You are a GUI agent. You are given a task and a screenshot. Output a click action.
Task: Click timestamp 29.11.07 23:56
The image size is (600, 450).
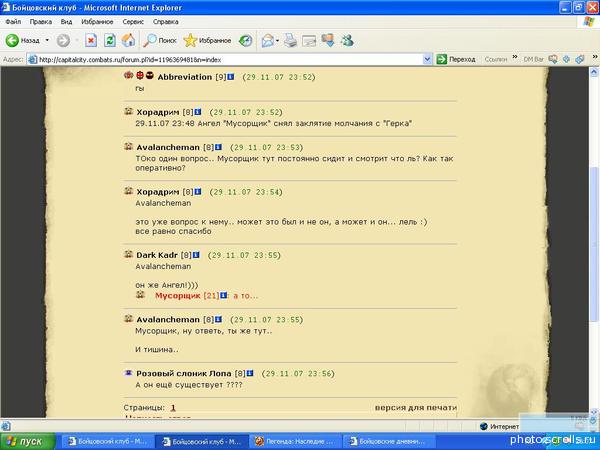(x=298, y=373)
